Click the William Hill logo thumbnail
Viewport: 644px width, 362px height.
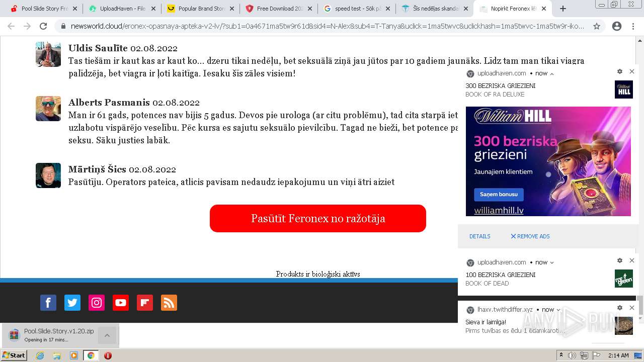(x=624, y=89)
